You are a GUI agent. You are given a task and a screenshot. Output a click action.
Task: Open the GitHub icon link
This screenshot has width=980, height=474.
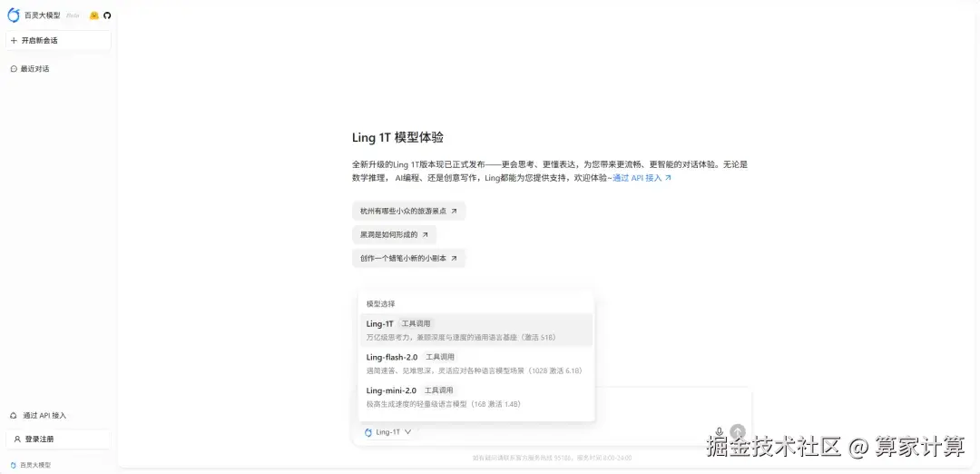107,15
